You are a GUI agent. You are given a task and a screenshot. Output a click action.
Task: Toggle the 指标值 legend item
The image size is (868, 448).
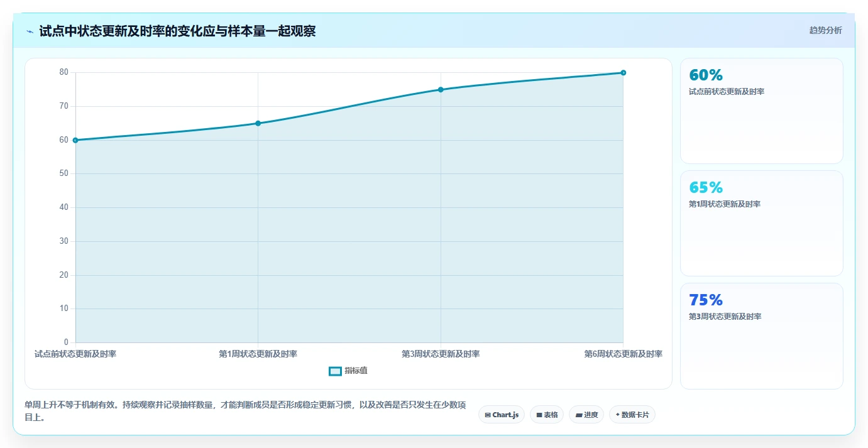(x=348, y=371)
